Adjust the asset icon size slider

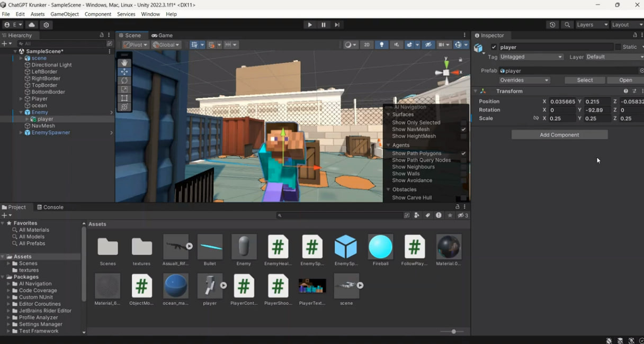453,331
